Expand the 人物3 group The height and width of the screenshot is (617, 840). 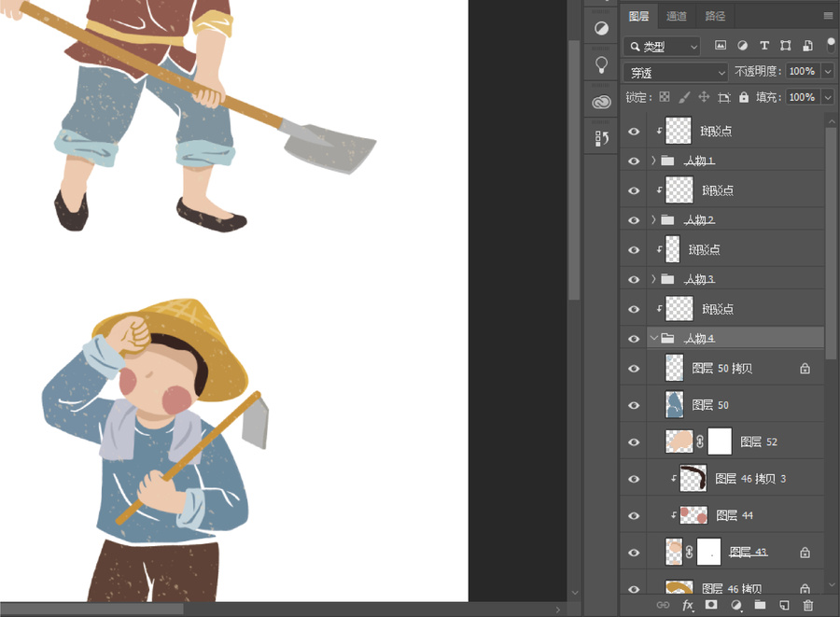tap(653, 278)
